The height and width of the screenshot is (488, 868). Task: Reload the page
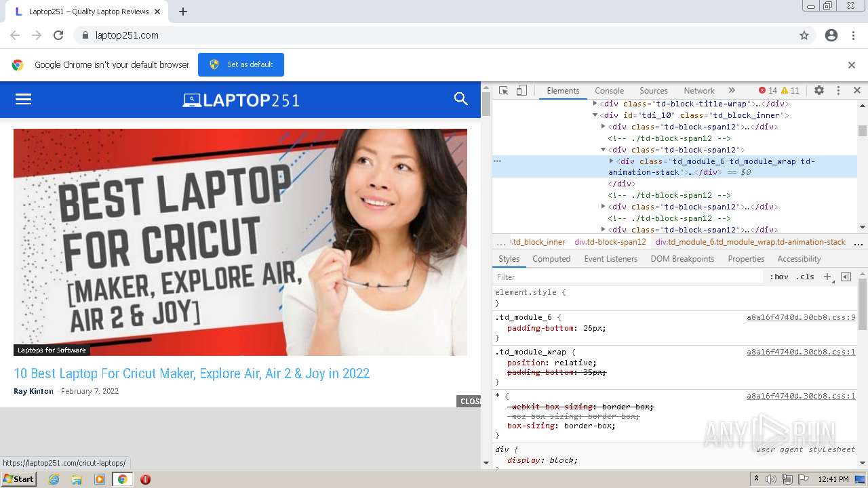[x=58, y=35]
